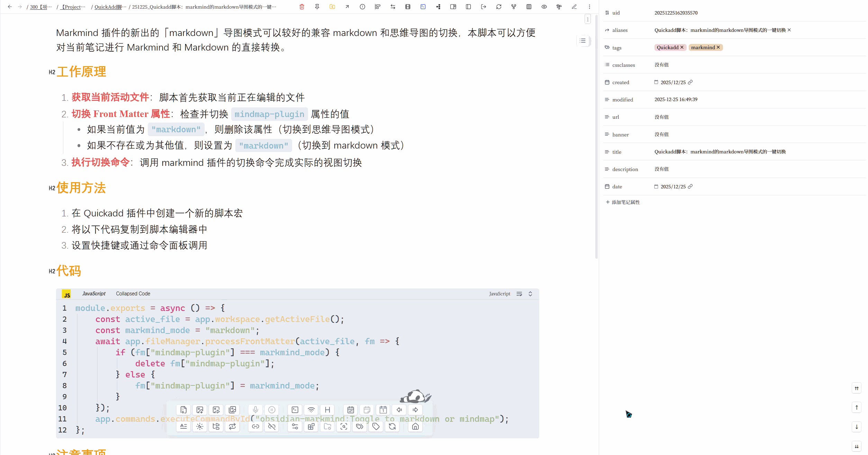Screen dimensions: 868x455
Task: Toggle reading view with eye icon
Action: click(x=544, y=7)
